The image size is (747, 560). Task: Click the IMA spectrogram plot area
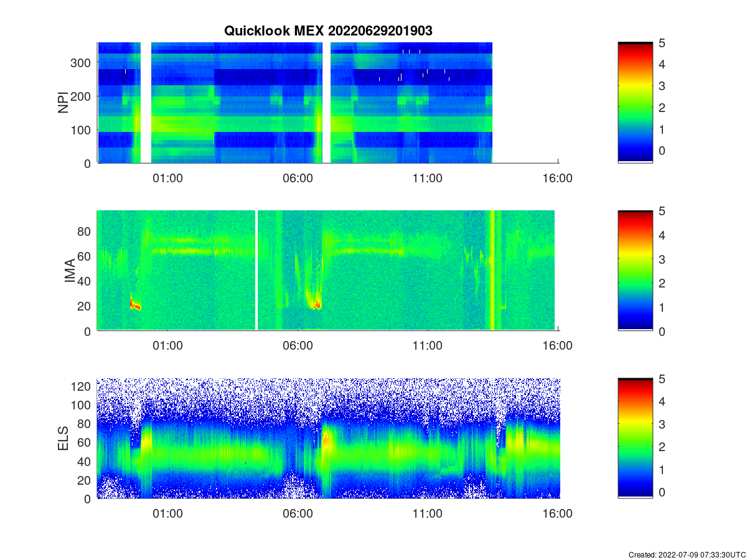tap(327, 271)
